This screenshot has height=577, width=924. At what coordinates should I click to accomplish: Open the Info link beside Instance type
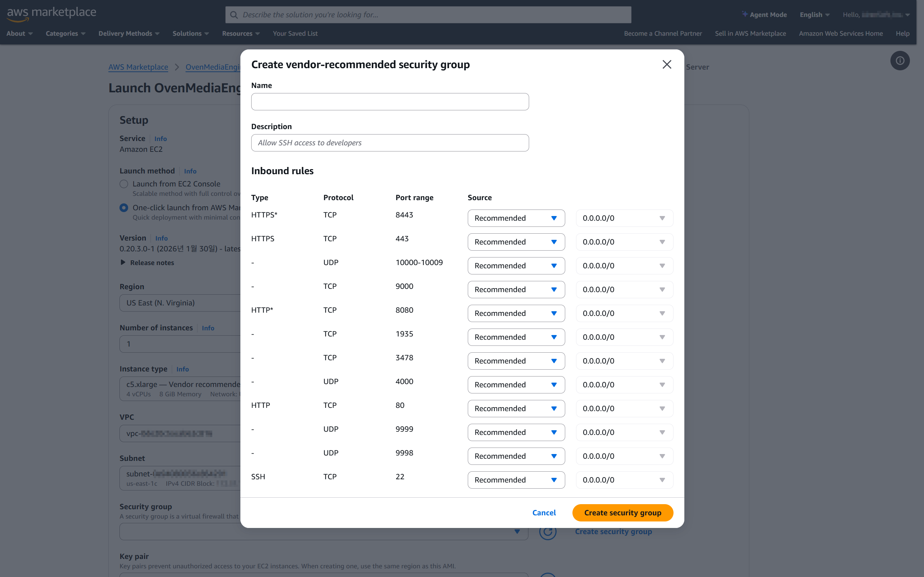[x=183, y=369]
